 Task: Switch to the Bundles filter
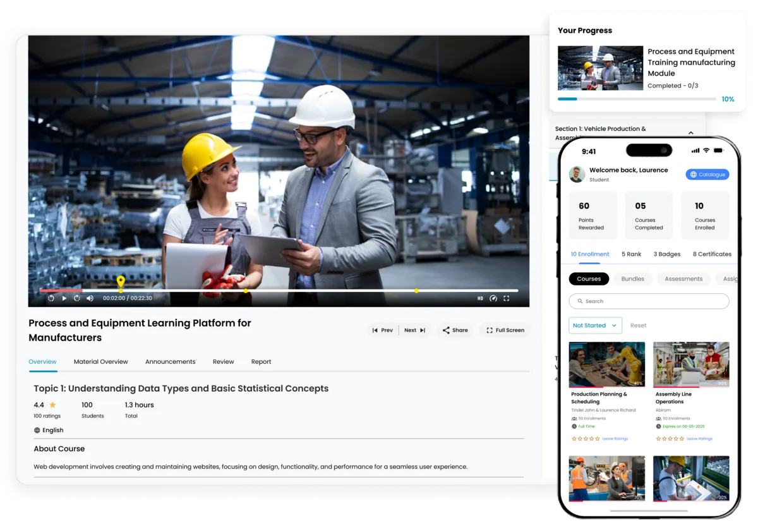(632, 279)
